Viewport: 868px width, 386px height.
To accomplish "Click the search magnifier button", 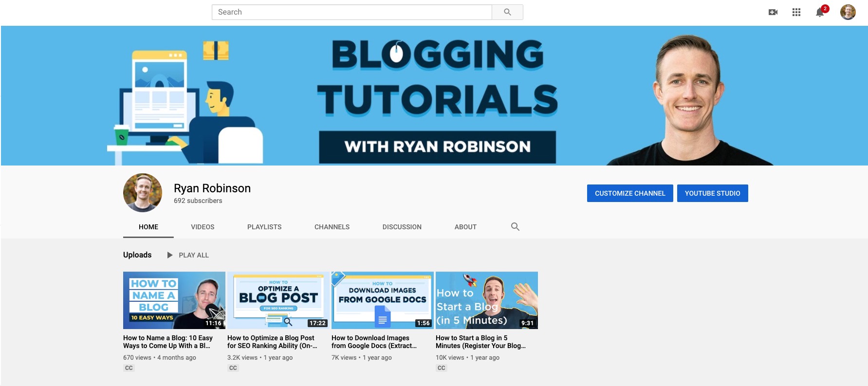I will (507, 12).
